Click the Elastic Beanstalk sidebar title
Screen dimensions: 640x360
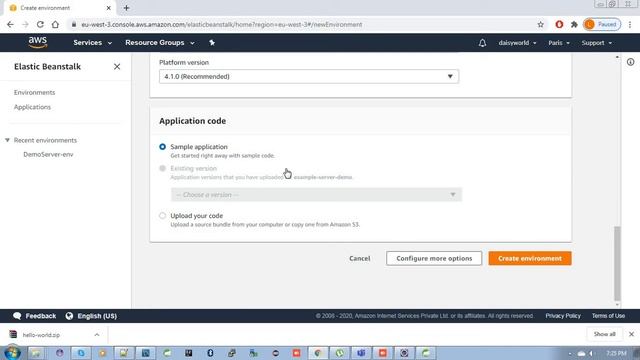point(47,67)
